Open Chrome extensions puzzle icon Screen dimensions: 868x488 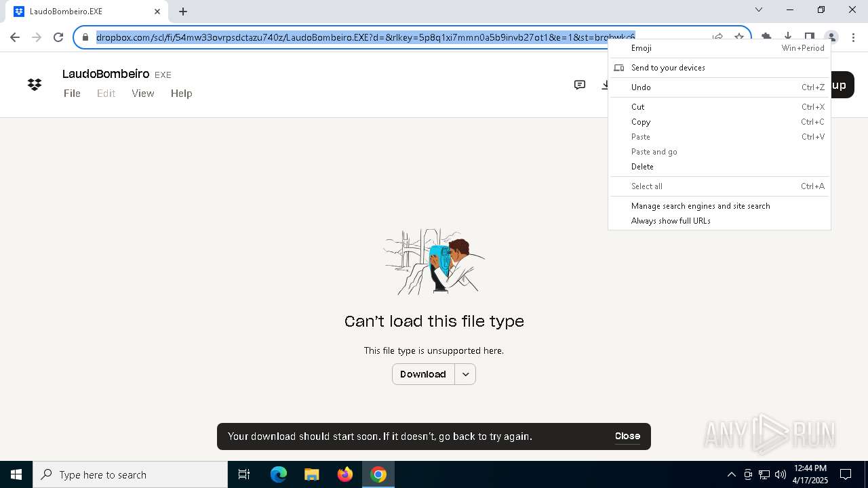pos(766,37)
